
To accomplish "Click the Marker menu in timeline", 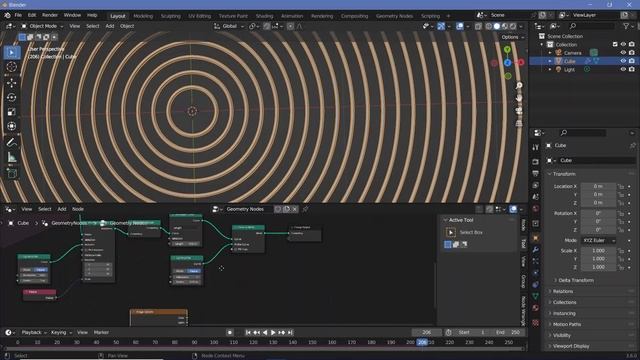I will click(x=101, y=333).
